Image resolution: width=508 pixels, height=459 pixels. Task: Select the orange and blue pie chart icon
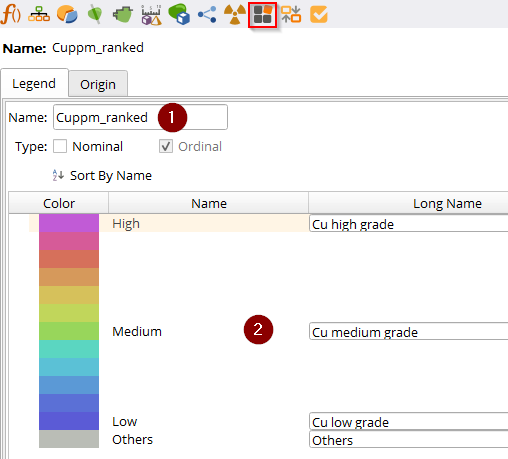click(67, 15)
